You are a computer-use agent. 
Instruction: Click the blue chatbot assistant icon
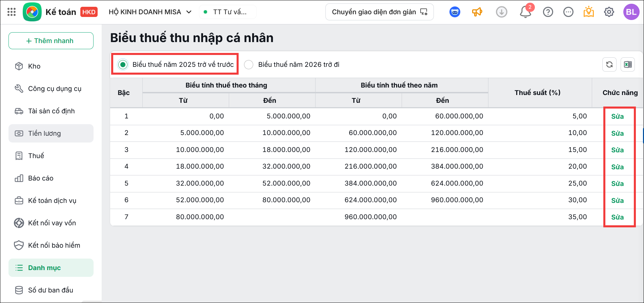pos(455,12)
